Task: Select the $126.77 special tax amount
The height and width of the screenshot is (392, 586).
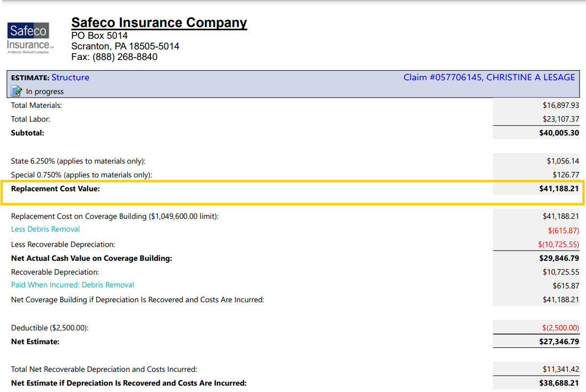Action: click(566, 175)
